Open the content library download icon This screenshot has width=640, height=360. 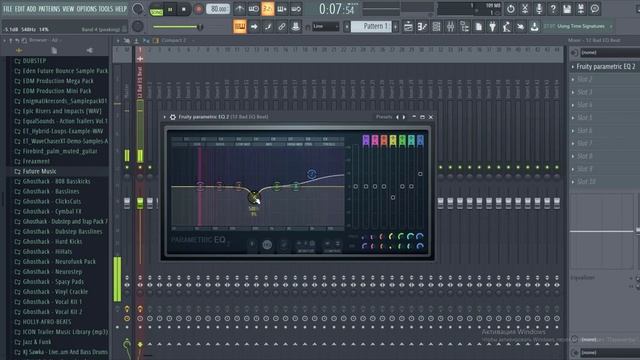point(534,27)
